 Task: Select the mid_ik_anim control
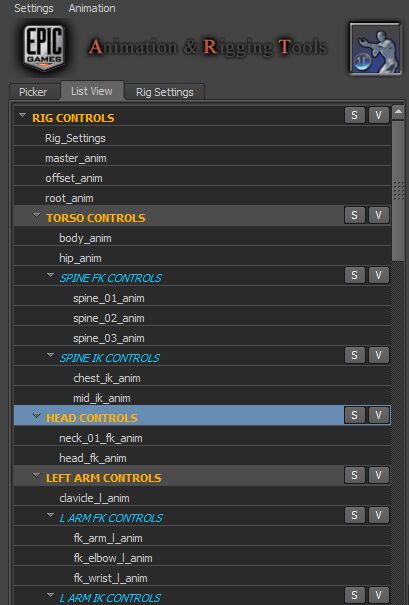tap(202, 398)
